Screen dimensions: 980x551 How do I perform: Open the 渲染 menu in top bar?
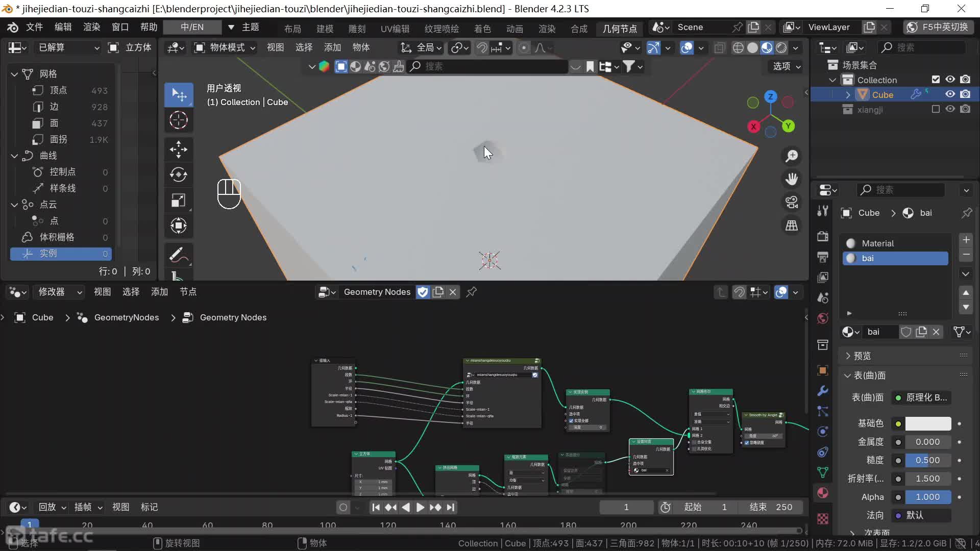[91, 27]
